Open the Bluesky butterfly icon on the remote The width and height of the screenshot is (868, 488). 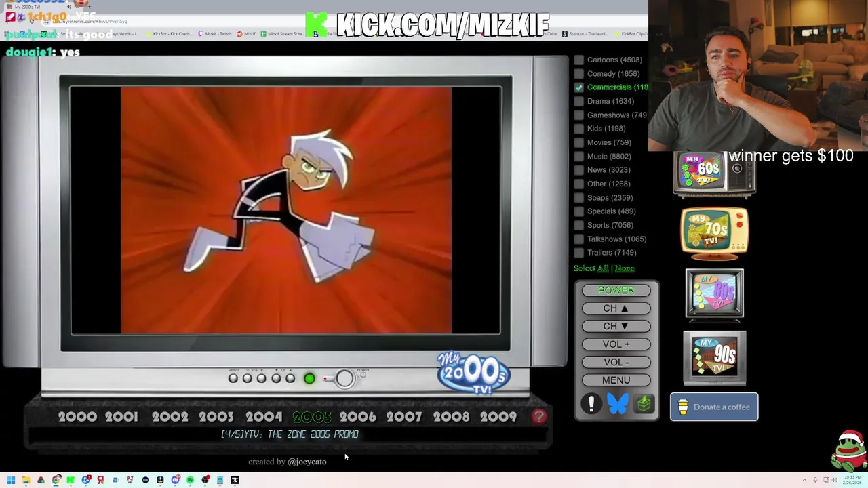[618, 404]
